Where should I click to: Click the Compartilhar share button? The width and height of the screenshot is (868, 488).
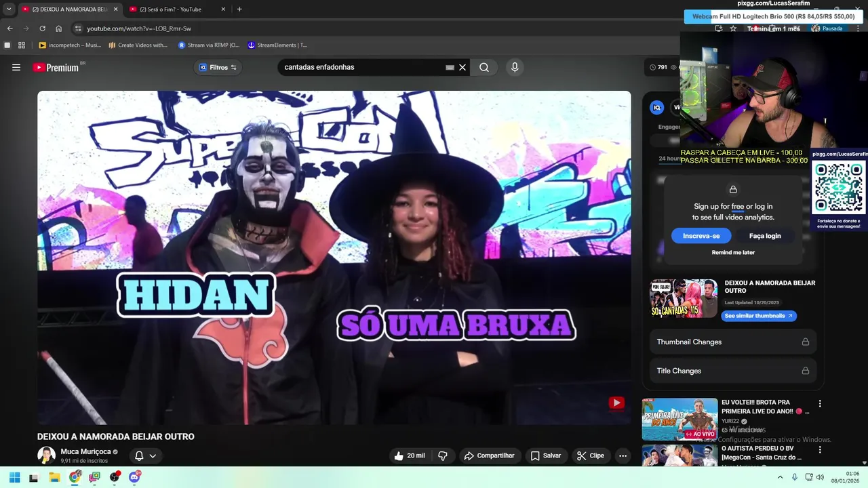pyautogui.click(x=489, y=455)
